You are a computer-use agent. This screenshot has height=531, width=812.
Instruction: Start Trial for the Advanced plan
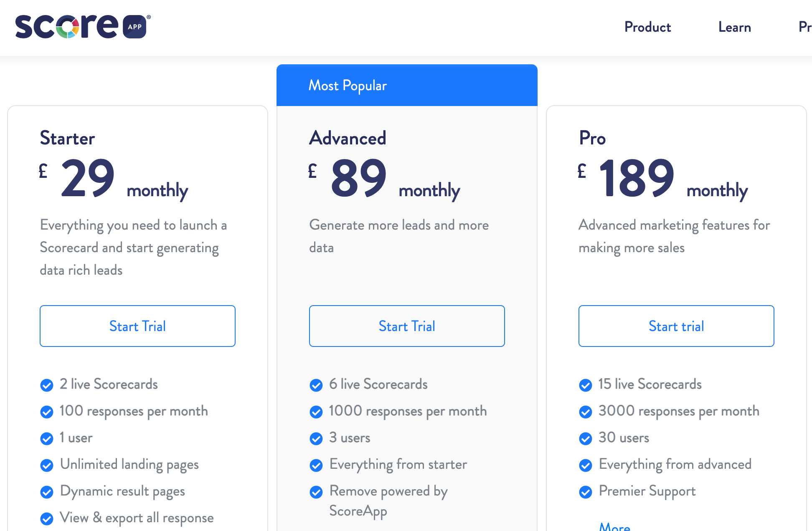[407, 326]
